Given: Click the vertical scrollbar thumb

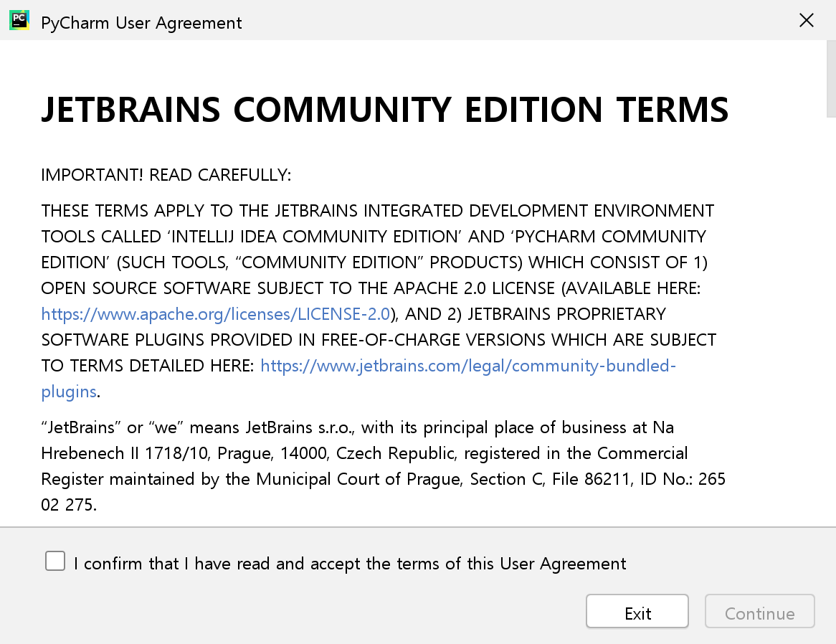Looking at the screenshot, I should click(831, 79).
